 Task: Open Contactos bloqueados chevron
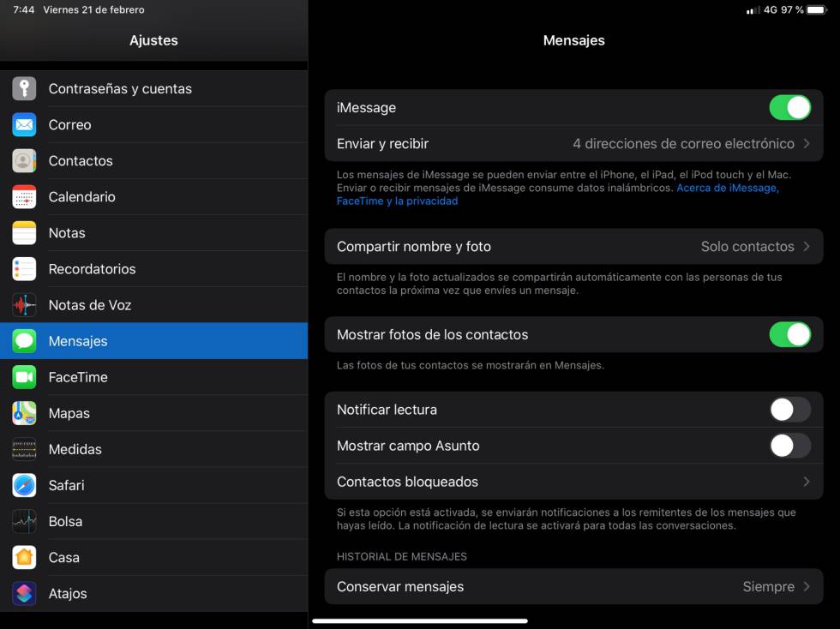(807, 482)
